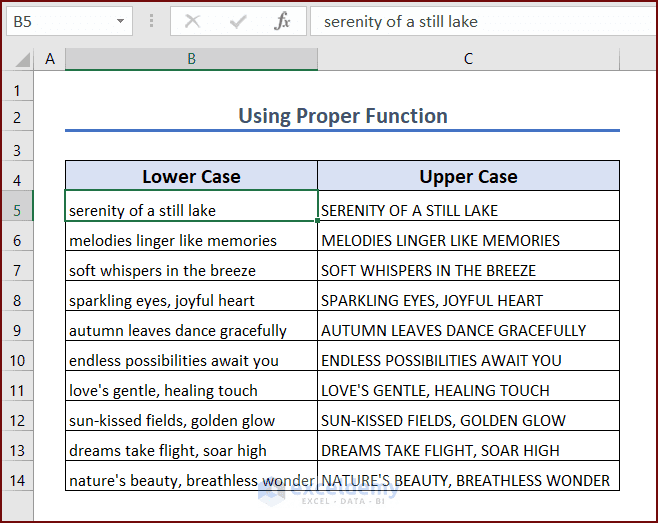Open Insert Function fx dialog
658x523 pixels.
point(282,21)
